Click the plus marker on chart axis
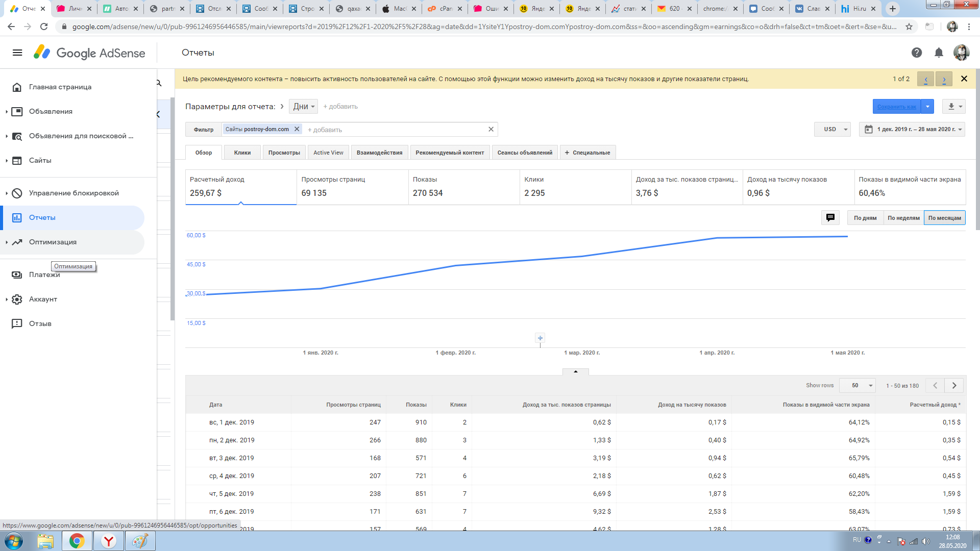This screenshot has height=551, width=980. 540,338
